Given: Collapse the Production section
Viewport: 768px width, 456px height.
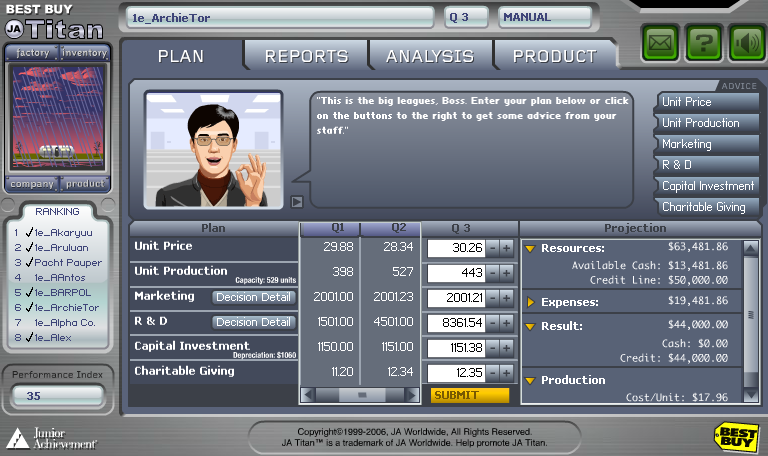Looking at the screenshot, I should (530, 381).
